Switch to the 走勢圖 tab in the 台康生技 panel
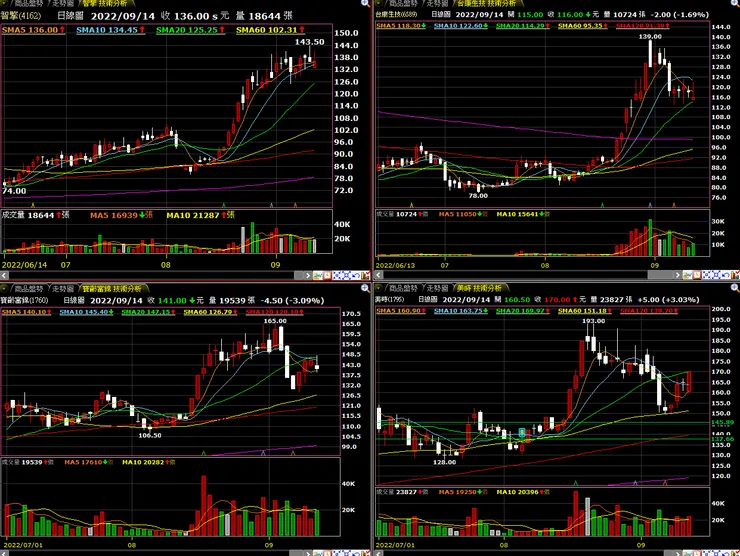 click(x=437, y=3)
